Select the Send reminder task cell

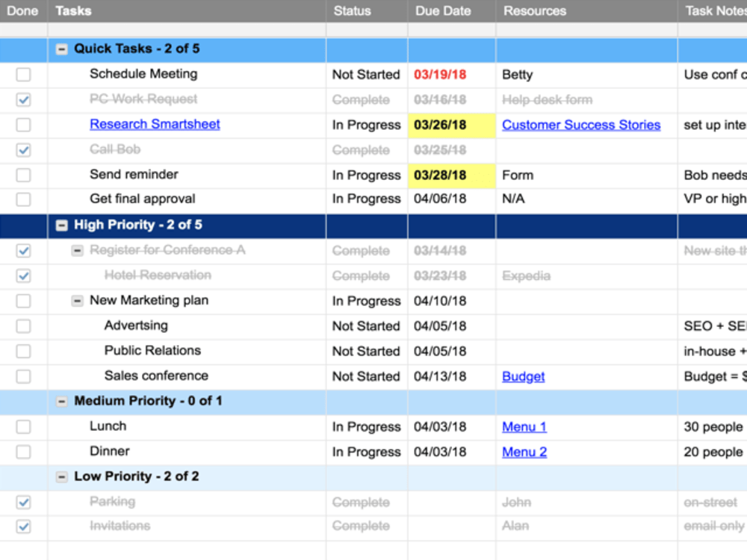tap(187, 175)
